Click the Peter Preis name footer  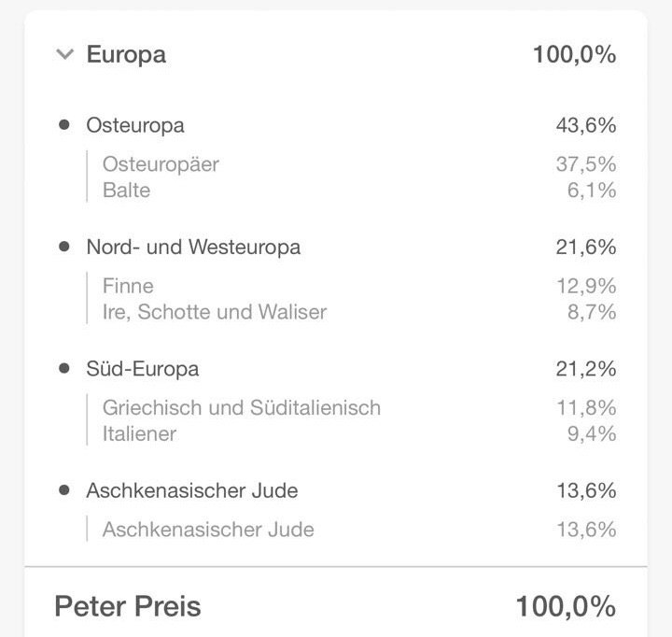tap(128, 606)
